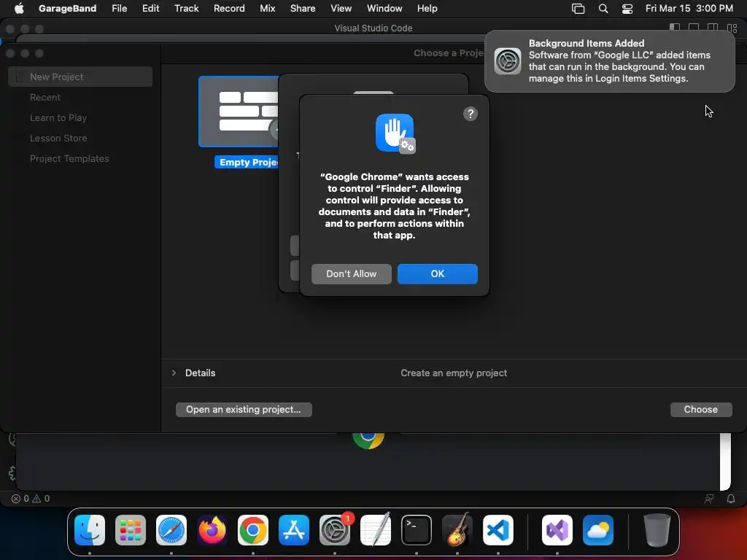Viewport: 747px width, 560px height.
Task: Open the GarageBand application menu
Action: coord(67,8)
